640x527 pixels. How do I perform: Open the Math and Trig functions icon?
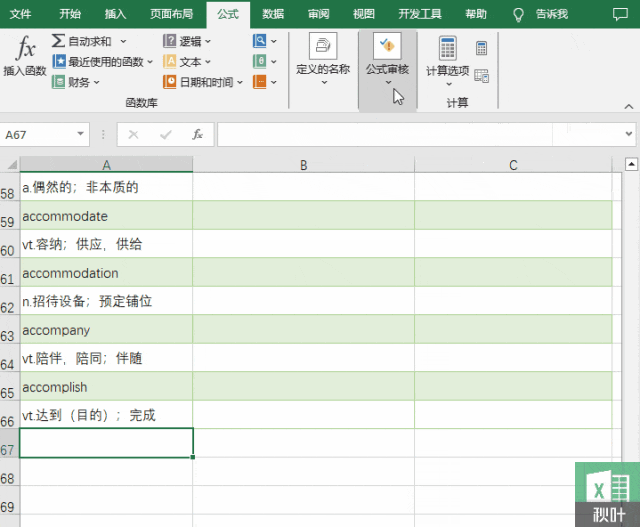pyautogui.click(x=260, y=62)
